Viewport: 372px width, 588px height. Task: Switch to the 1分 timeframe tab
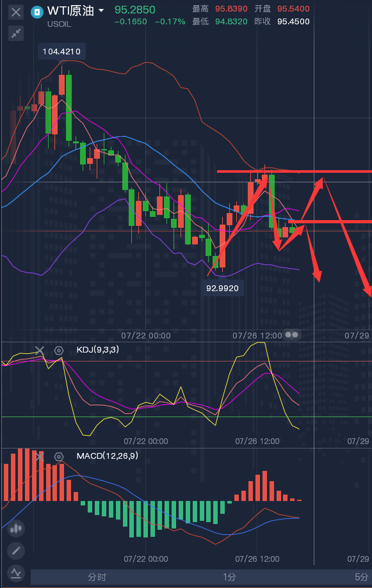point(229,577)
